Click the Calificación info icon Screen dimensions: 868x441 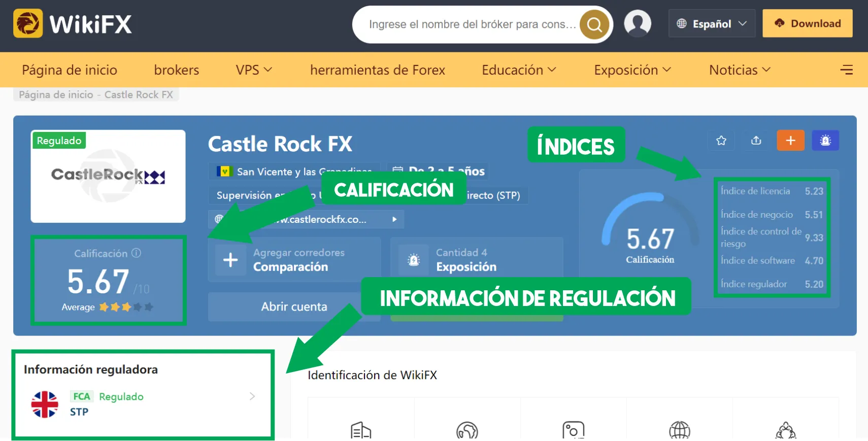136,253
